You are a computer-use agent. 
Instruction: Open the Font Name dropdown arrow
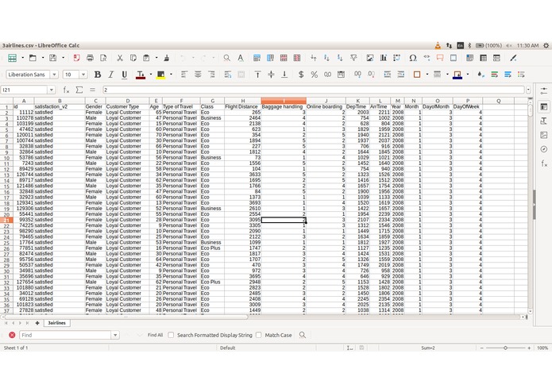point(54,75)
